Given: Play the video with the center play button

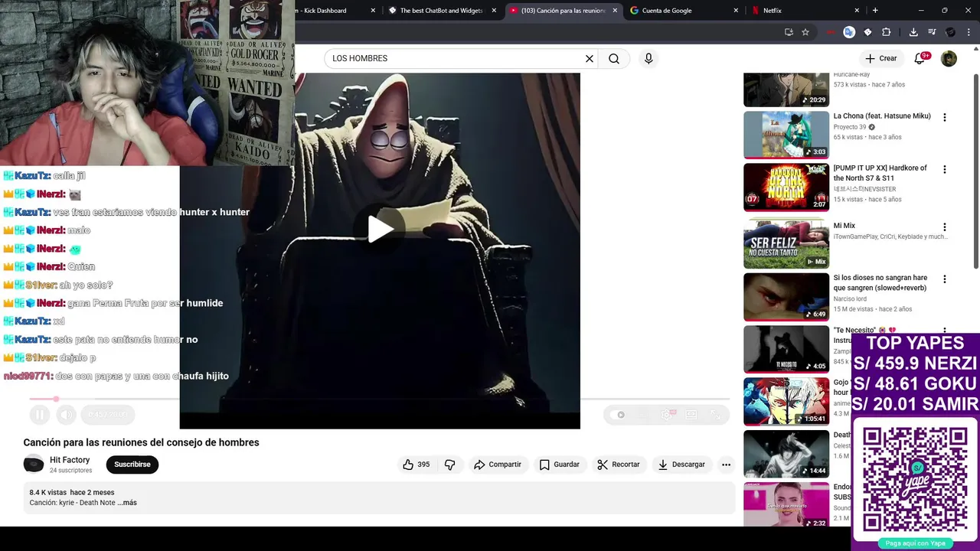Looking at the screenshot, I should tap(380, 228).
